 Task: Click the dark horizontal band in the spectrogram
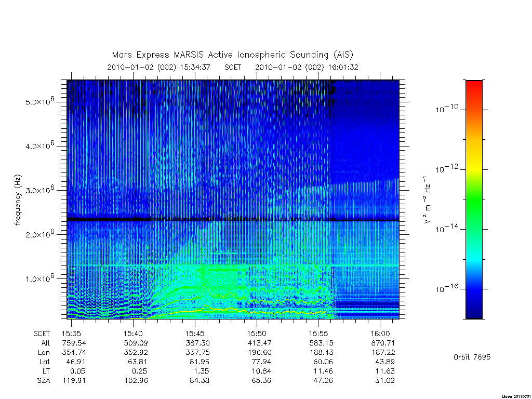click(233, 220)
